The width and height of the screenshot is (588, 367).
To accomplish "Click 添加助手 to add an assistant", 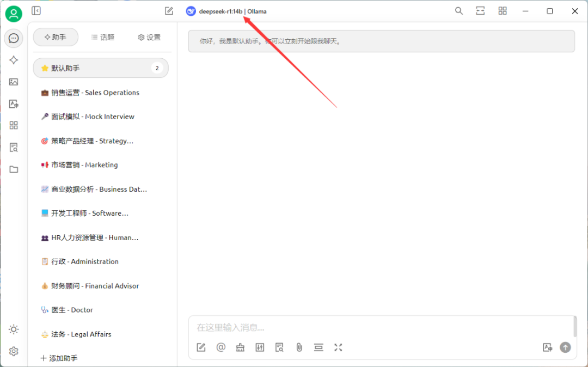I will tap(59, 358).
